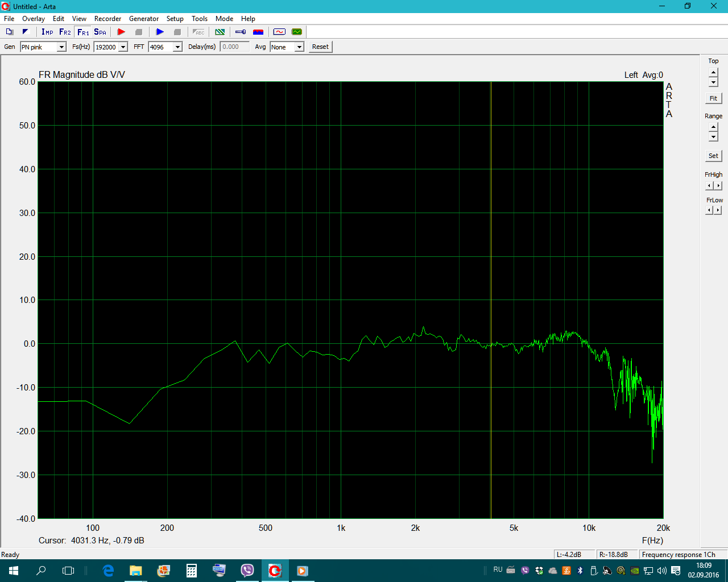
Task: Expand the Fs(Hz) sampling rate dropdown
Action: (123, 47)
